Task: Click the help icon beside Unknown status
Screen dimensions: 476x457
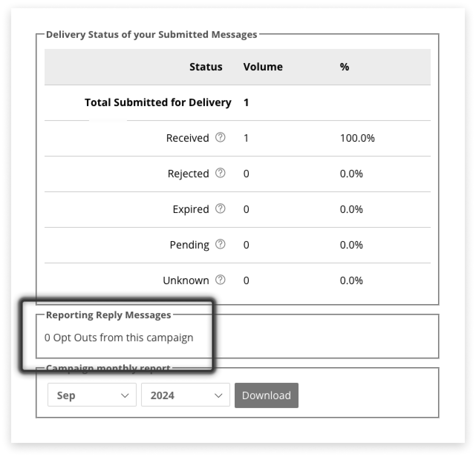Action: click(x=221, y=280)
